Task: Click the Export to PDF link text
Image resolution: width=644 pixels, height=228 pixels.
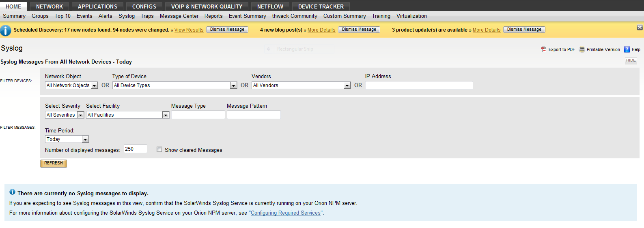Action: click(562, 49)
